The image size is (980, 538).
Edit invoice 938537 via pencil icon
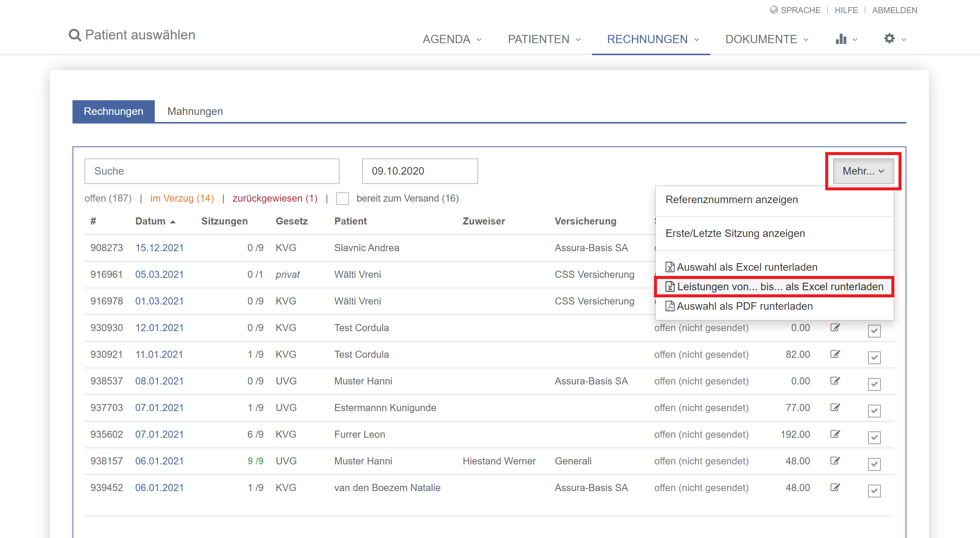point(835,381)
